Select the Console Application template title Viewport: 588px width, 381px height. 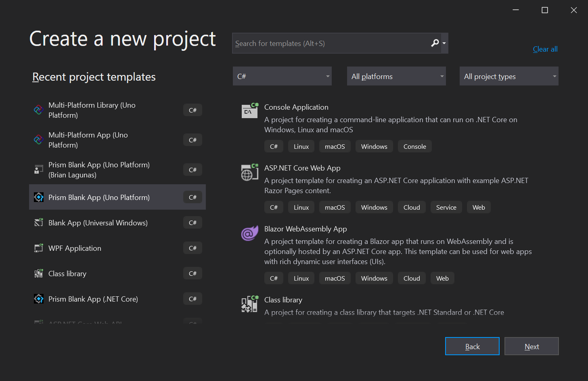296,107
